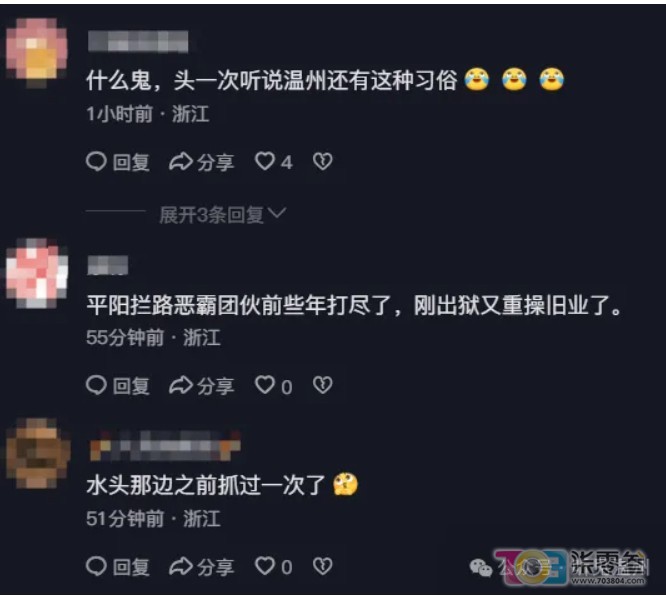666x596 pixels.
Task: Reply to the 平阳拦路恶霸 comment
Action: [x=118, y=386]
